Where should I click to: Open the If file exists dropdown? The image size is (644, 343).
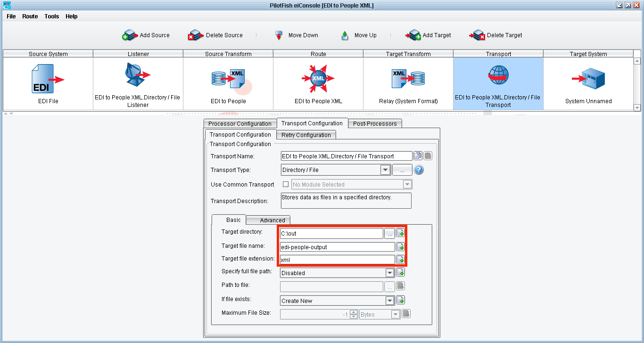tap(389, 301)
